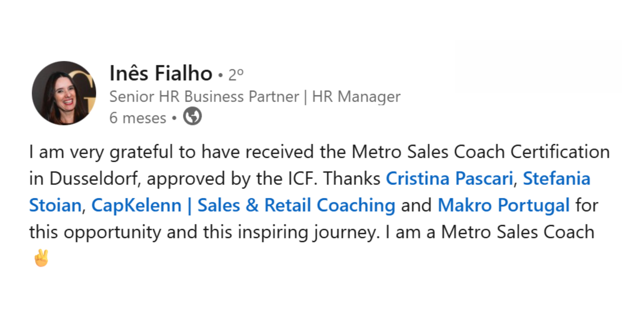Image resolution: width=644 pixels, height=322 pixels.
Task: Click the word "Thanks" before the mentions
Action: click(352, 179)
